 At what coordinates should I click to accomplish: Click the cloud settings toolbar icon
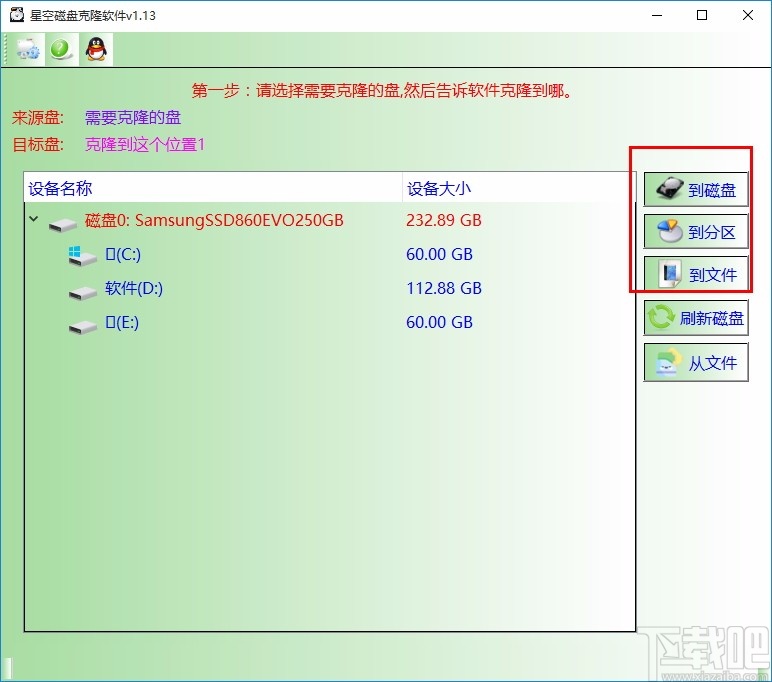[x=28, y=49]
